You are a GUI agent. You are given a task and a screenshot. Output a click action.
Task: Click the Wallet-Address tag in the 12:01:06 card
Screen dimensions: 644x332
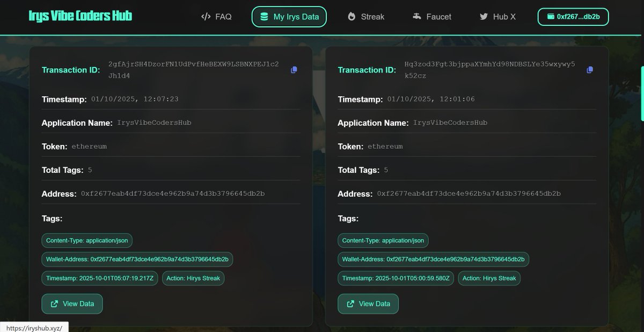[x=434, y=259]
